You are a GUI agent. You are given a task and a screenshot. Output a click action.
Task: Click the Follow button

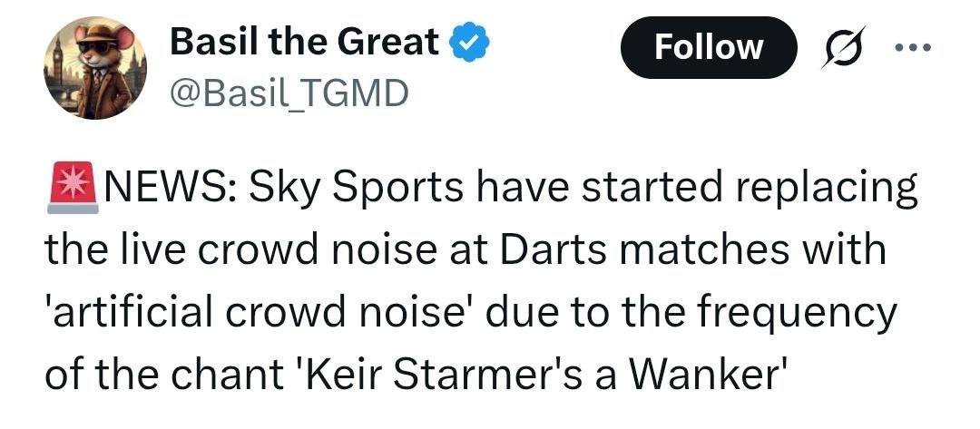pyautogui.click(x=709, y=46)
